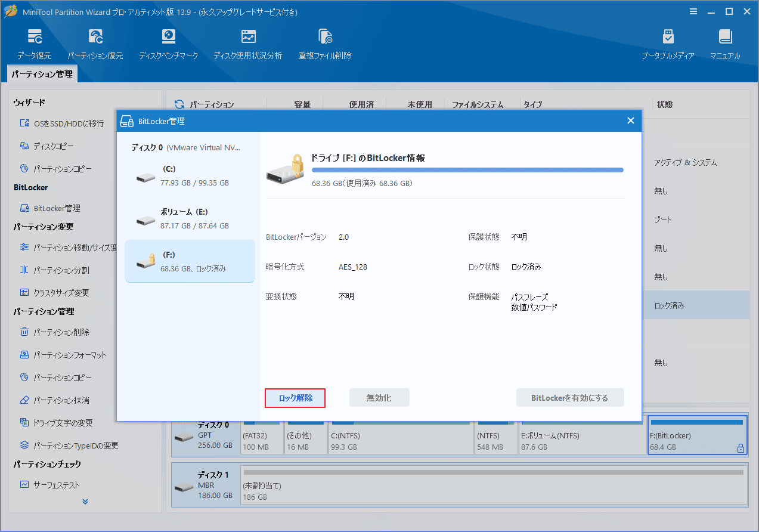Click BitLockerを有効にする button

[x=570, y=398]
